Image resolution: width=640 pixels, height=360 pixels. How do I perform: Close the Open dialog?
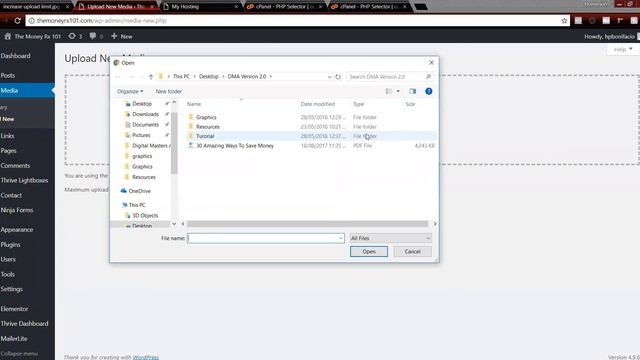click(x=431, y=62)
